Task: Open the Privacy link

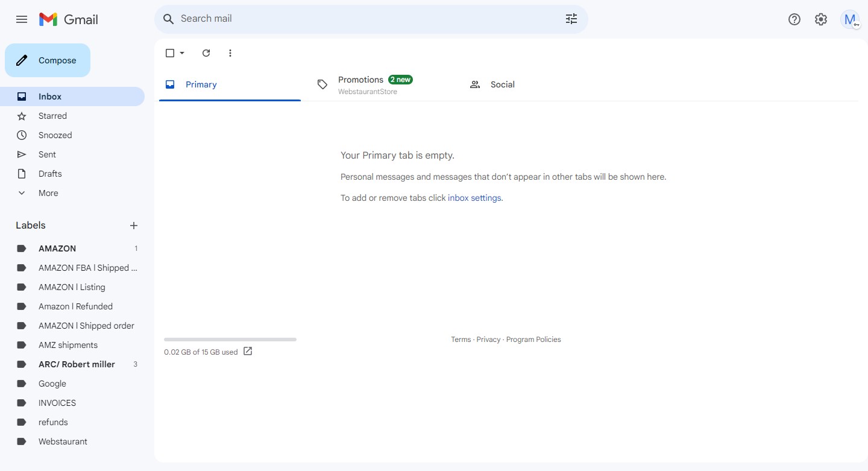Action: point(488,340)
